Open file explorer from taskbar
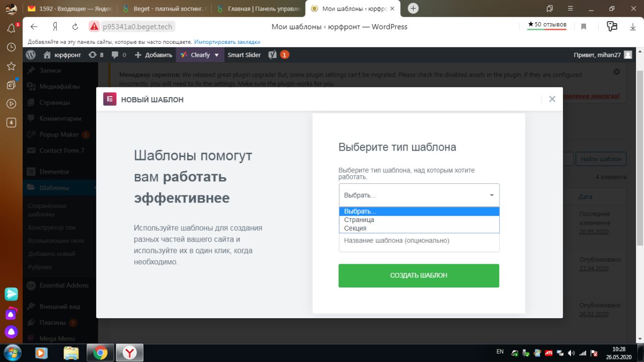The image size is (644, 362). 71,352
